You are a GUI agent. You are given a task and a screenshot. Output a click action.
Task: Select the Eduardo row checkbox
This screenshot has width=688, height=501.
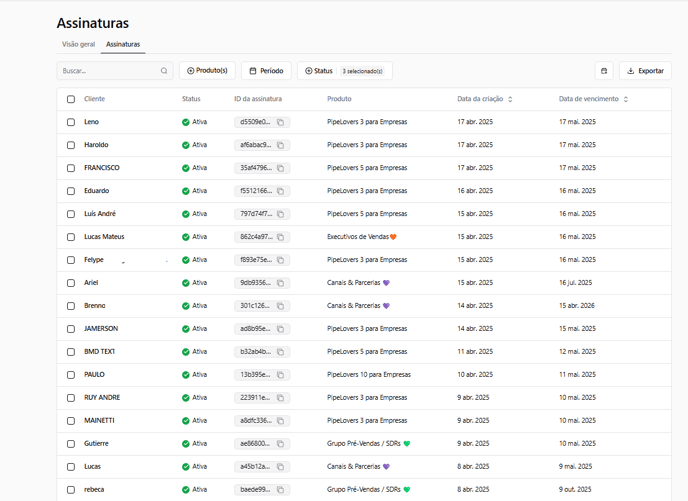click(71, 191)
